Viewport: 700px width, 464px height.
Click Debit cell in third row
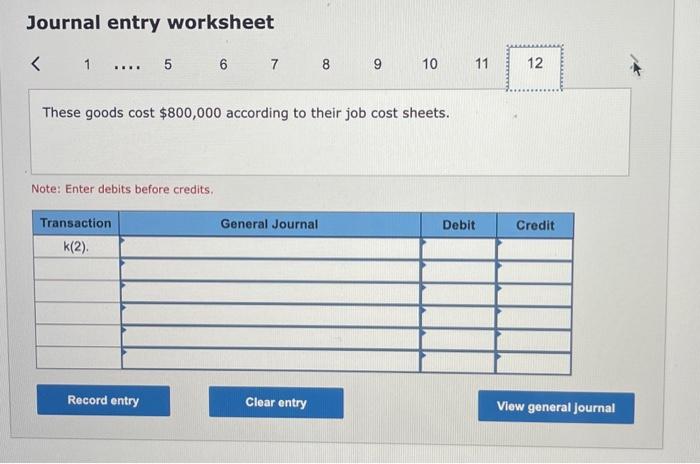[x=458, y=294]
